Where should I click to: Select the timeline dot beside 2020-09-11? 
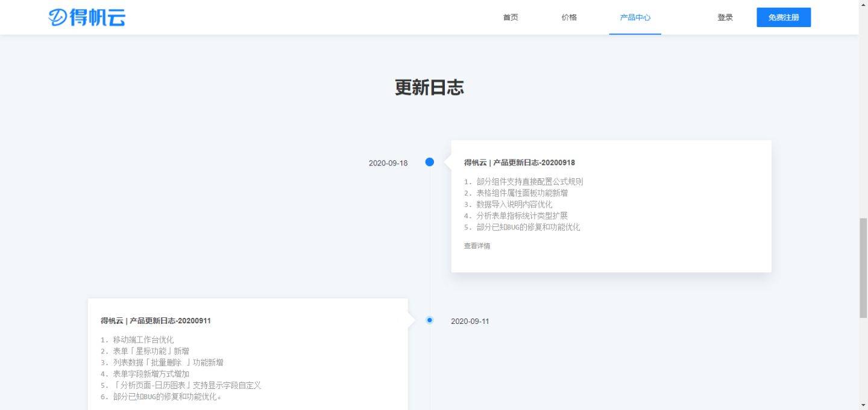coord(429,320)
